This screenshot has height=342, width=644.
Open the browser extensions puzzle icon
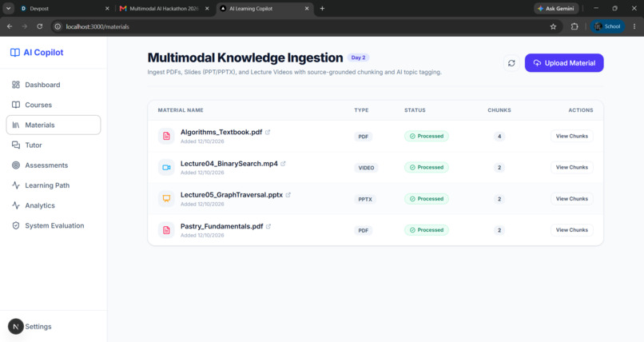[x=574, y=26]
